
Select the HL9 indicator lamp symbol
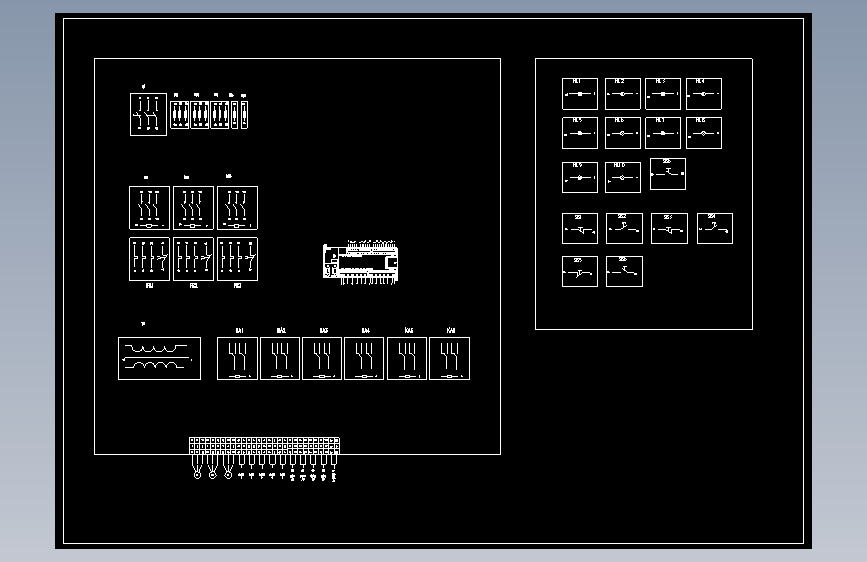(x=579, y=178)
